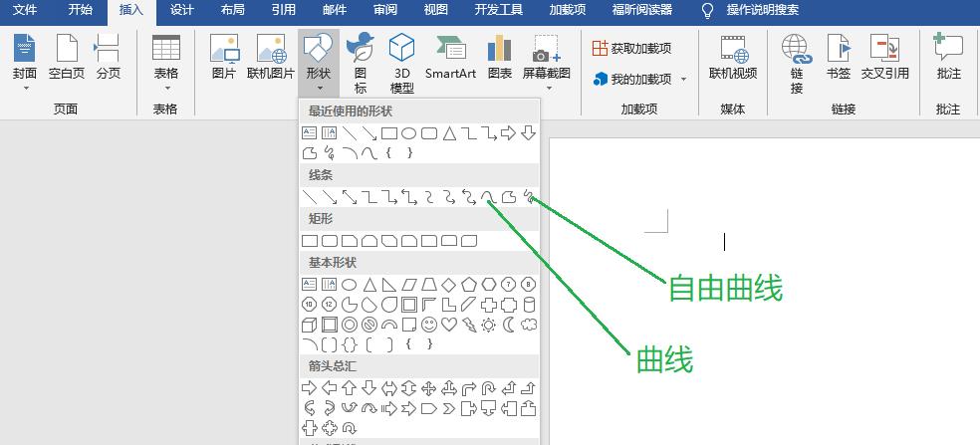Pick the cylinder shape in Basic Shapes
Image resolution: width=980 pixels, height=445 pixels.
(529, 305)
